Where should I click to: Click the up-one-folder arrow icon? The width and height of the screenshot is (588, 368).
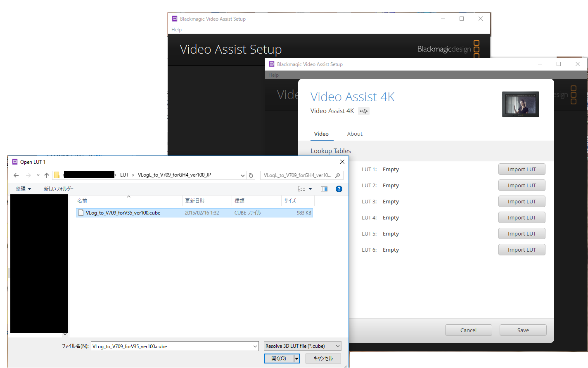tap(47, 175)
